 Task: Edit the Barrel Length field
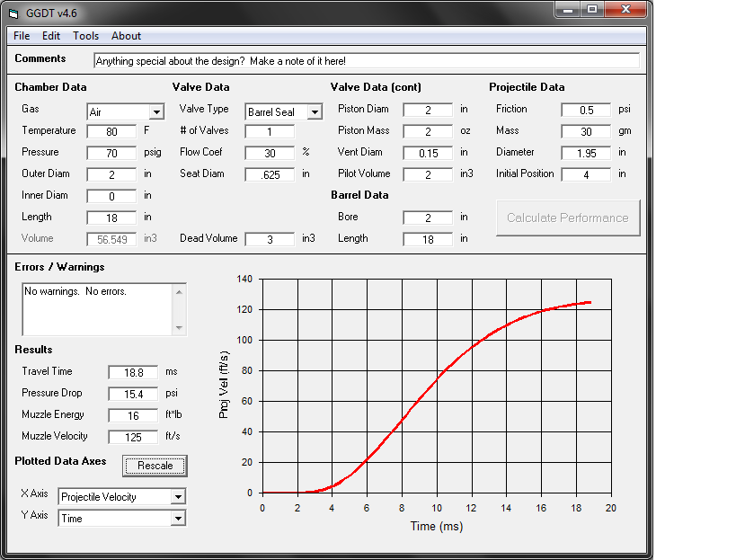[x=428, y=239]
